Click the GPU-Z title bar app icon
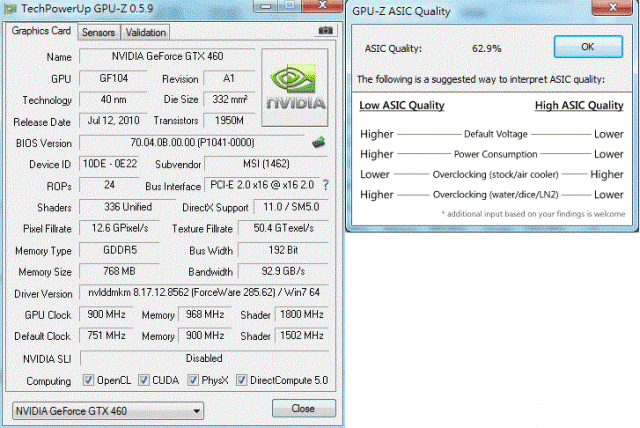Viewport: 640px width, 428px height. click(10, 9)
